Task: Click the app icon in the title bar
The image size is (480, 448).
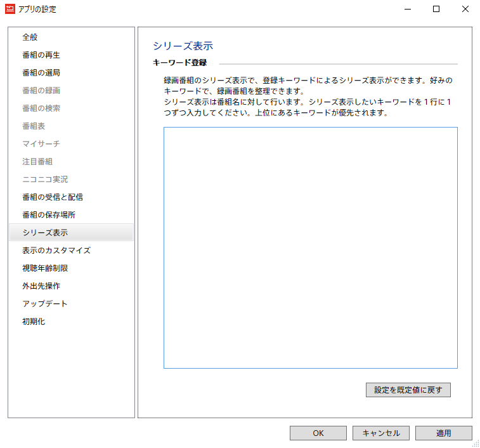Action: coord(10,9)
